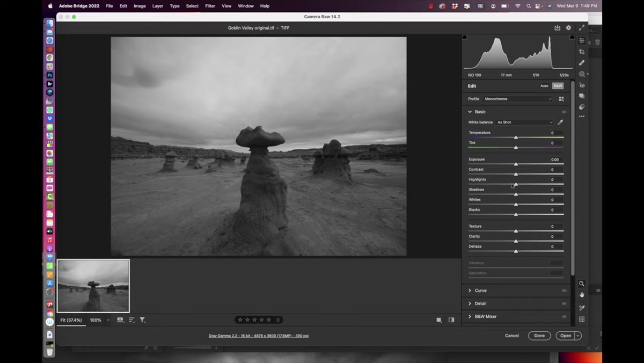The height and width of the screenshot is (363, 644).
Task: Click the Auto adjustment button
Action: pos(544,86)
